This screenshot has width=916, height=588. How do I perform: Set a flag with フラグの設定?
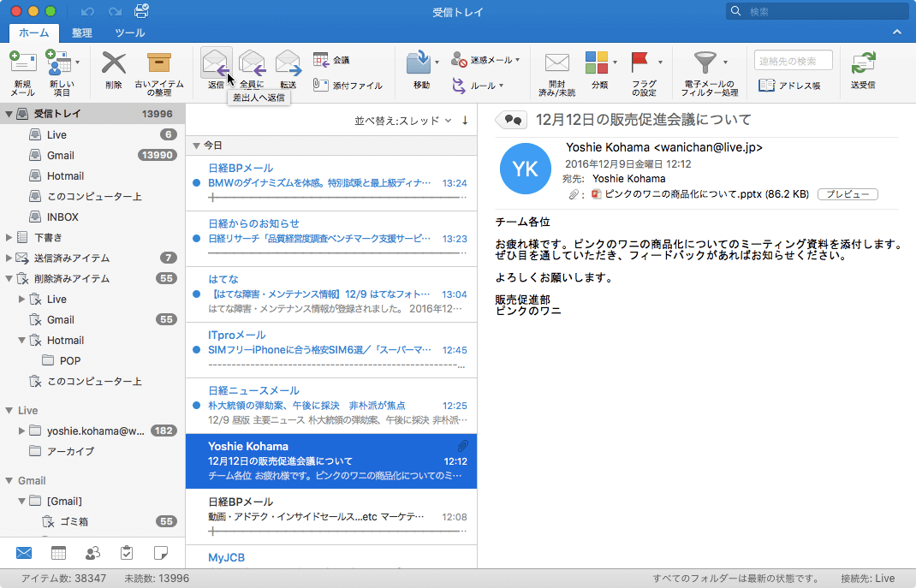tap(645, 73)
